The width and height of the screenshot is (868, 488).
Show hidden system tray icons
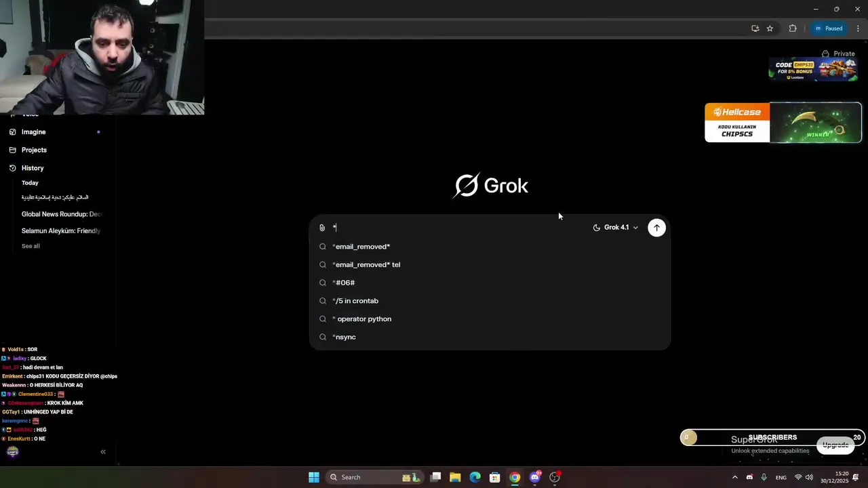coord(734,477)
